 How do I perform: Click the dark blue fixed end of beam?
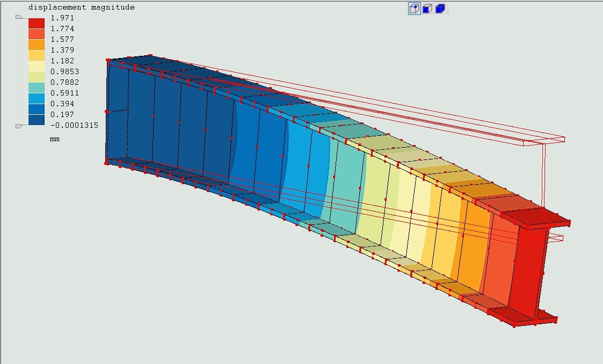click(117, 112)
